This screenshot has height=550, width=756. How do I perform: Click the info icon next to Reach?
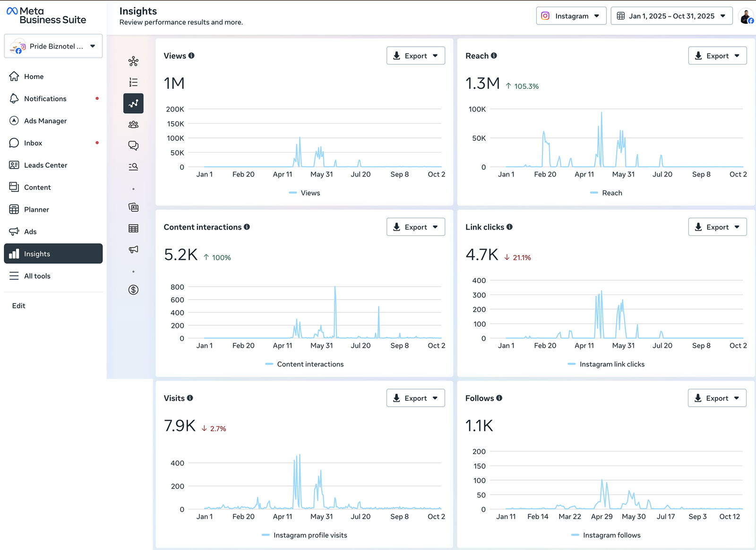[494, 56]
